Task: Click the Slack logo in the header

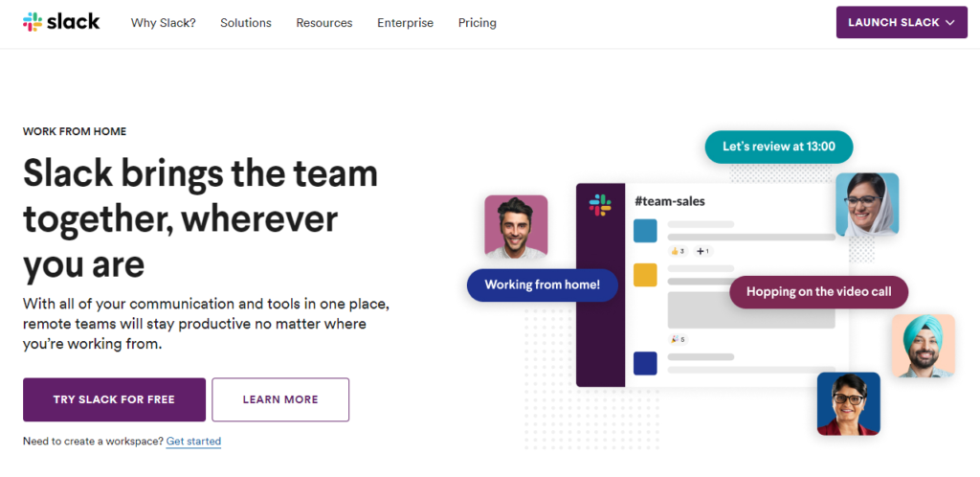Action: point(61,22)
